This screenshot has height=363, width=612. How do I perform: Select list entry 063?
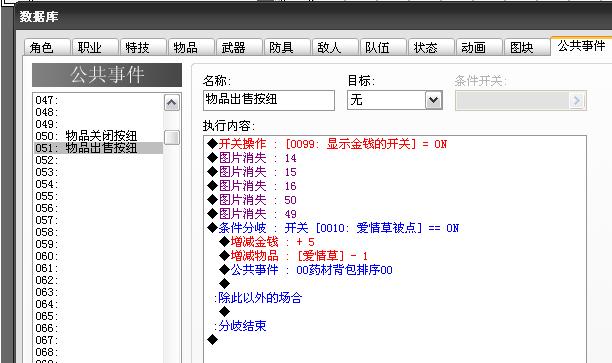tap(98, 292)
